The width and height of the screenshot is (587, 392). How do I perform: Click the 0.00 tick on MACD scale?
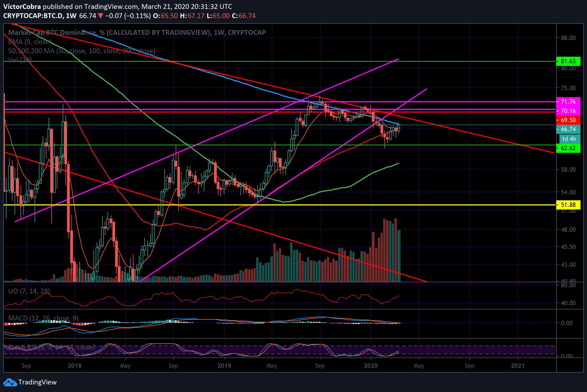tap(566, 323)
